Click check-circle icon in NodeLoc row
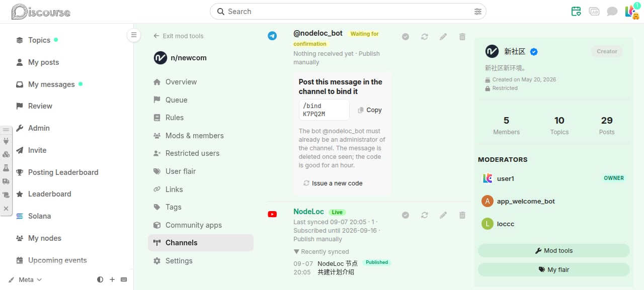Image resolution: width=644 pixels, height=290 pixels. tap(406, 215)
